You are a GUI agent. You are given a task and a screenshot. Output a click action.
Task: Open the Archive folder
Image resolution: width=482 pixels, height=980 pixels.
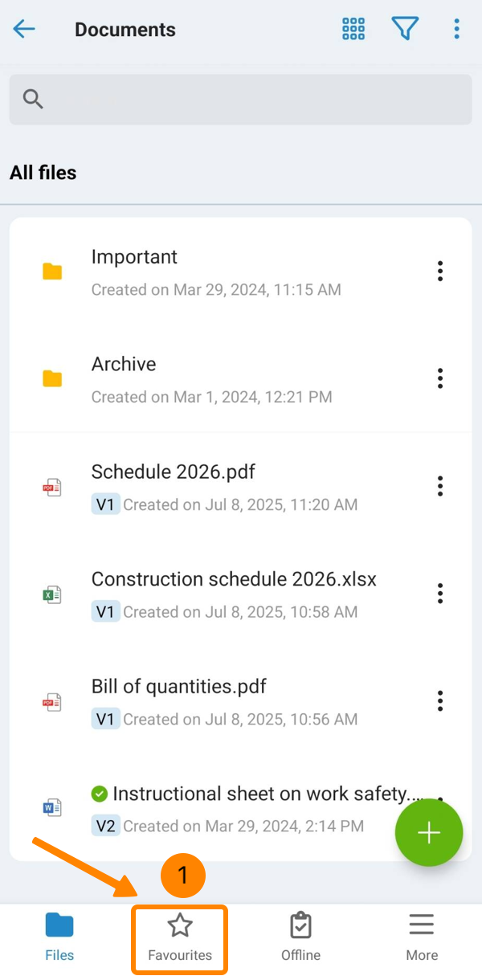tap(124, 365)
